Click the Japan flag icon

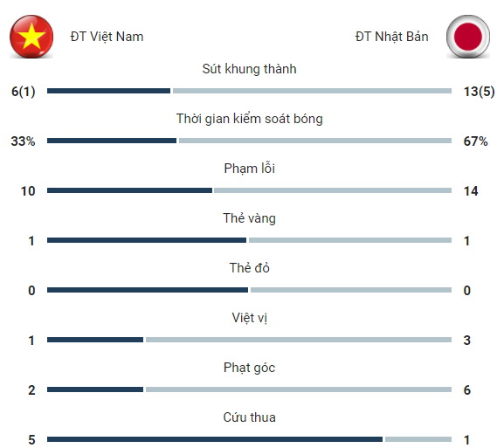[468, 37]
